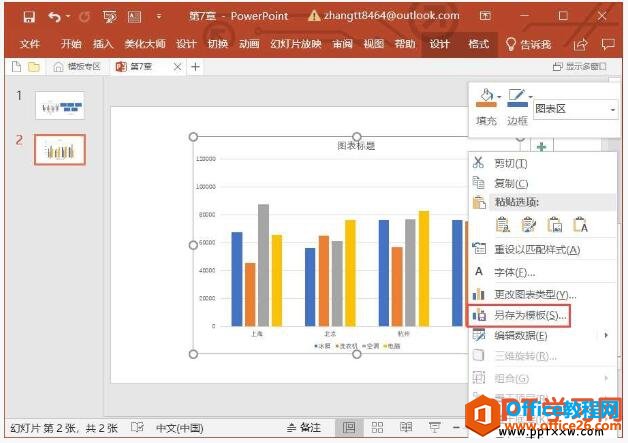Open the chart tools 格式 tab
The width and height of the screenshot is (628, 443).
coord(479,44)
